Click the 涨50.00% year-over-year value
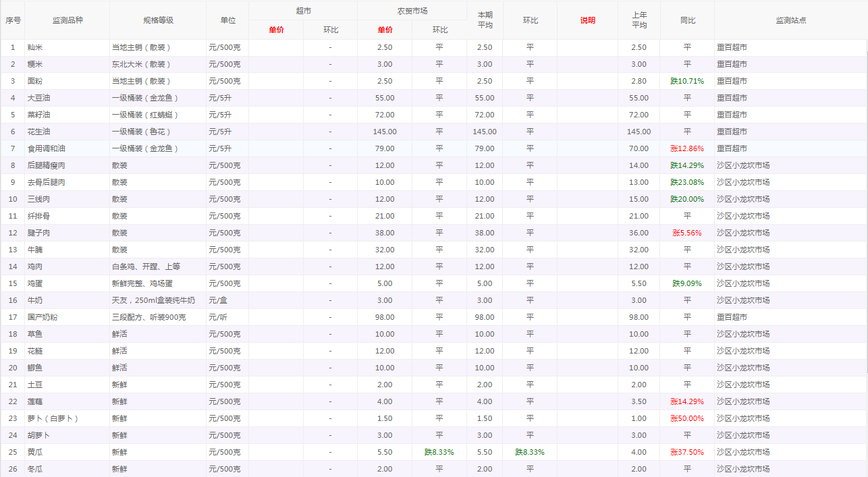The width and height of the screenshot is (868, 477). point(687,418)
